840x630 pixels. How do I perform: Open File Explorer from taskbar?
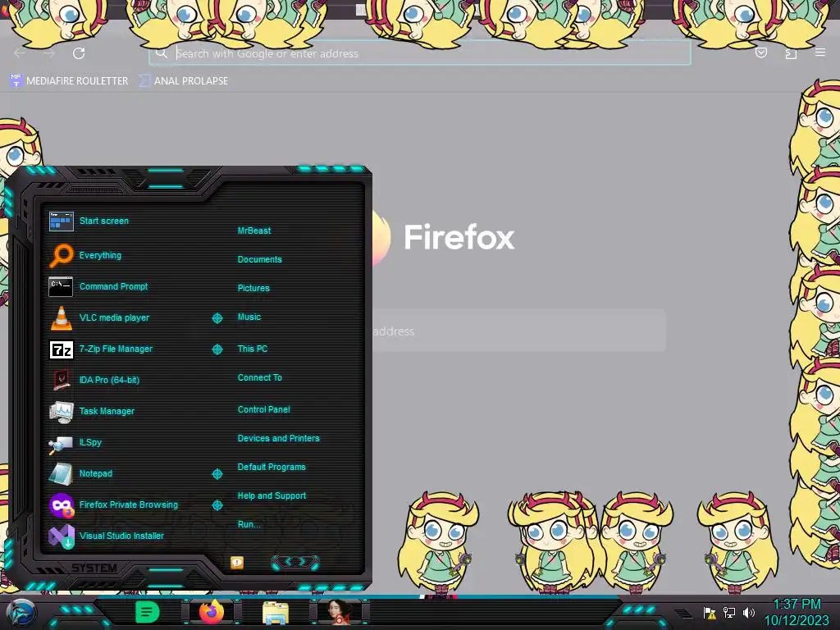tap(276, 613)
